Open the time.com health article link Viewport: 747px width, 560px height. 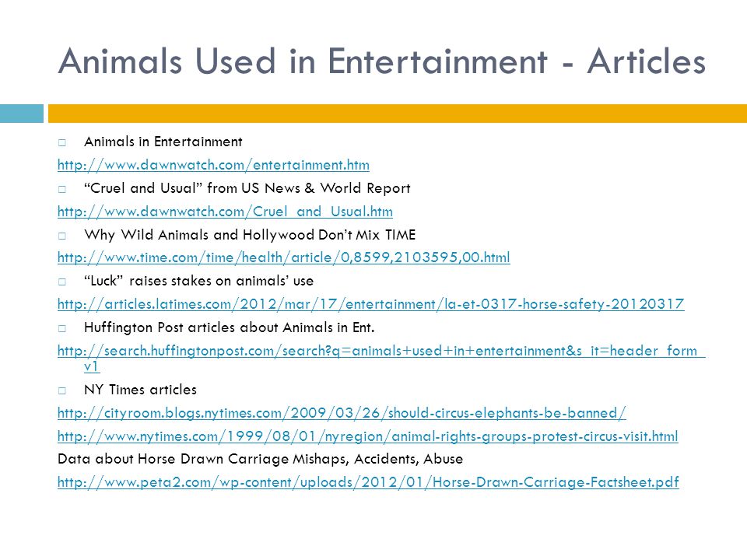click(x=283, y=257)
